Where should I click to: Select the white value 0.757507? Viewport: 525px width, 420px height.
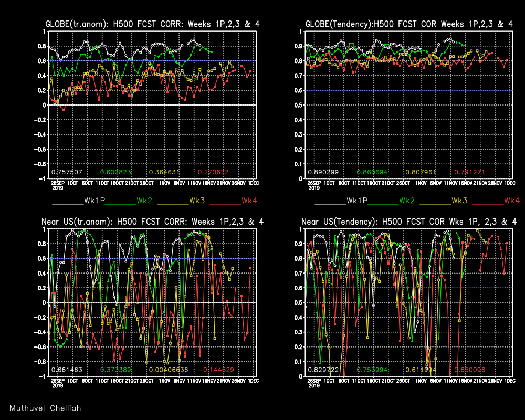tap(67, 172)
